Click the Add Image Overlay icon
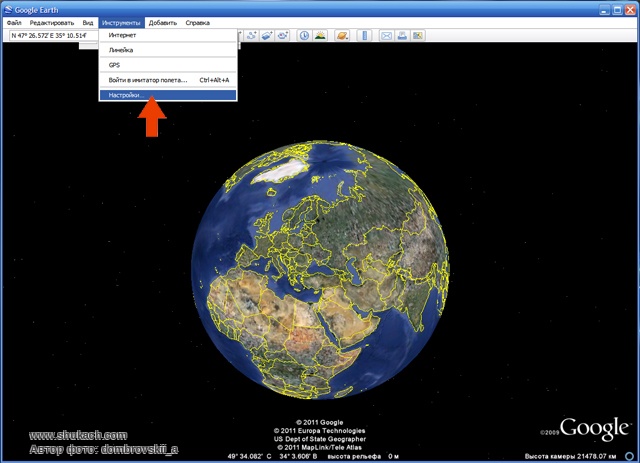The width and height of the screenshot is (640, 463). 267,36
